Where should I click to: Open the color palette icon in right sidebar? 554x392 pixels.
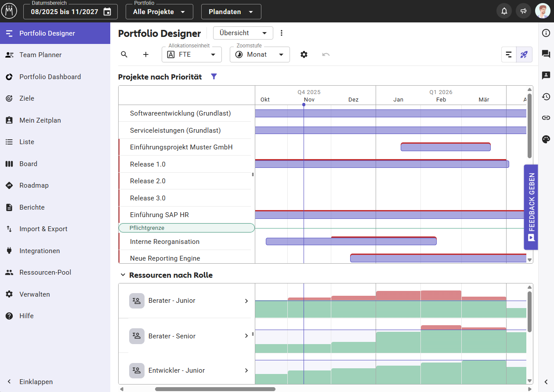click(x=546, y=140)
